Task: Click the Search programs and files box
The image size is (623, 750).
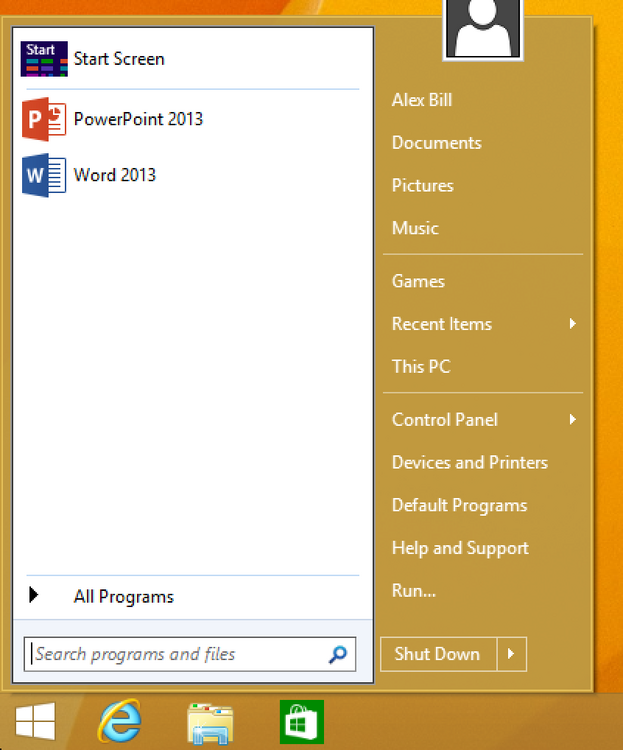Action: pos(190,654)
